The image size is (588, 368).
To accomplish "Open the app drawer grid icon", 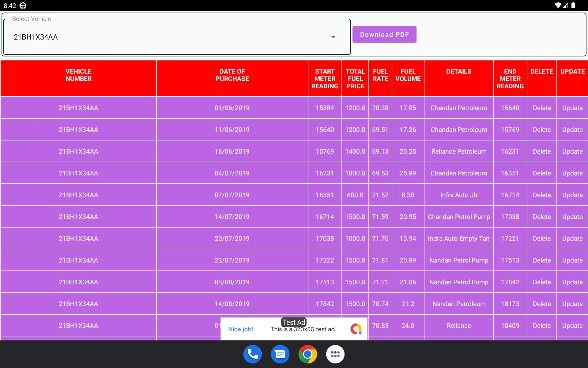I will pos(335,354).
